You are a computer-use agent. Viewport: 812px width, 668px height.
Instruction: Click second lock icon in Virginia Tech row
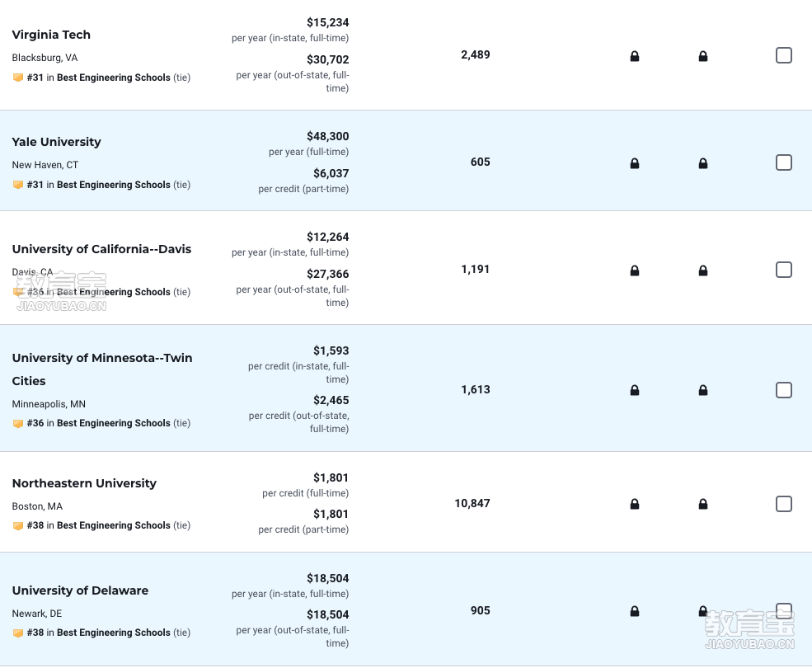tap(702, 56)
